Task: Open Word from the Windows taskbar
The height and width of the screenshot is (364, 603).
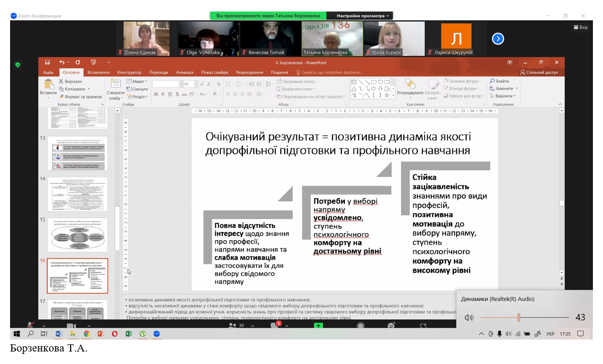Action: pyautogui.click(x=59, y=333)
